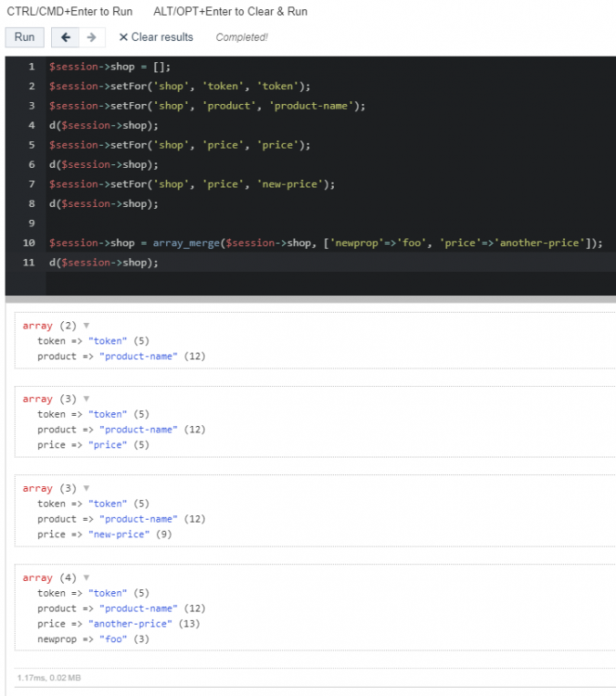Screen dimensions: 616x696
Task: Collapse array (3) containing price "price"
Action: point(86,399)
